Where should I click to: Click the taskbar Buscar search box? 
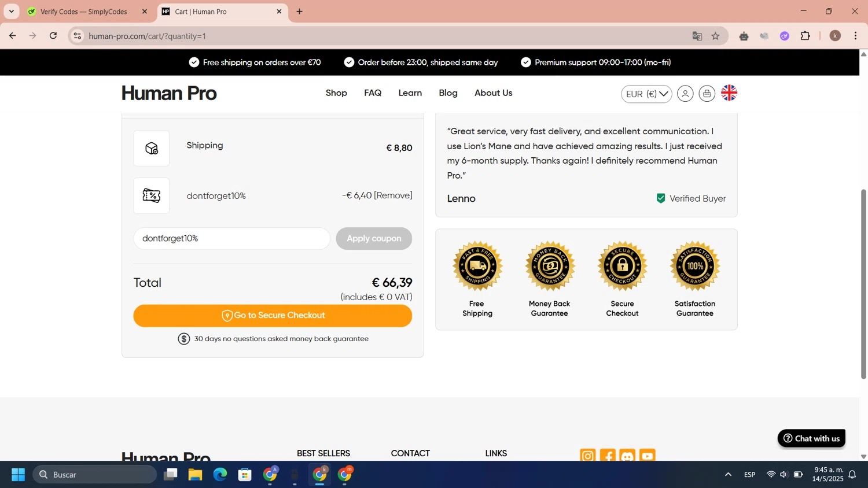click(x=94, y=475)
